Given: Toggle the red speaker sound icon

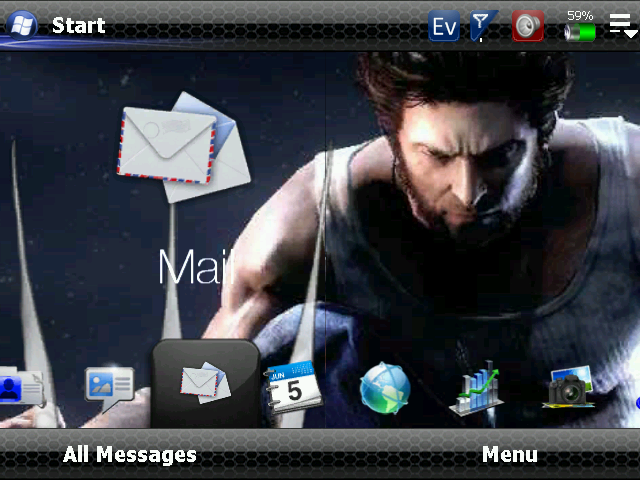Looking at the screenshot, I should [x=527, y=26].
